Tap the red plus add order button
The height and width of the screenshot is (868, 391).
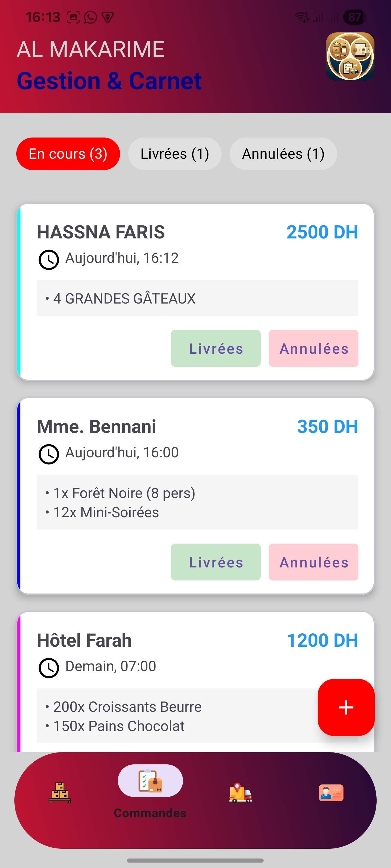pos(346,707)
